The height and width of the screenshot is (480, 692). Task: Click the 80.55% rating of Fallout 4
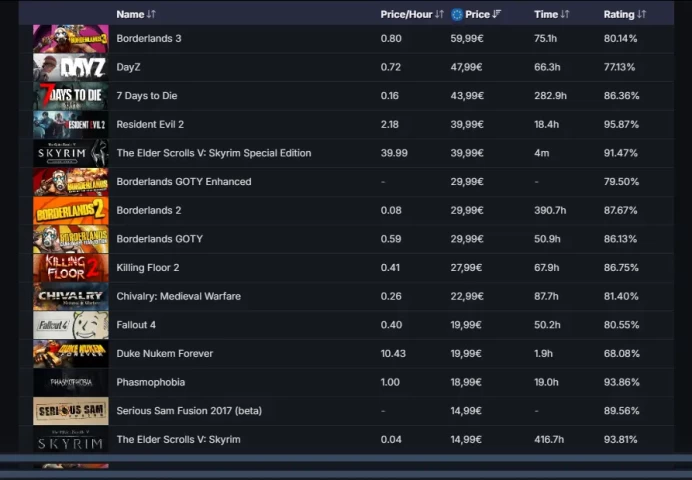click(621, 325)
